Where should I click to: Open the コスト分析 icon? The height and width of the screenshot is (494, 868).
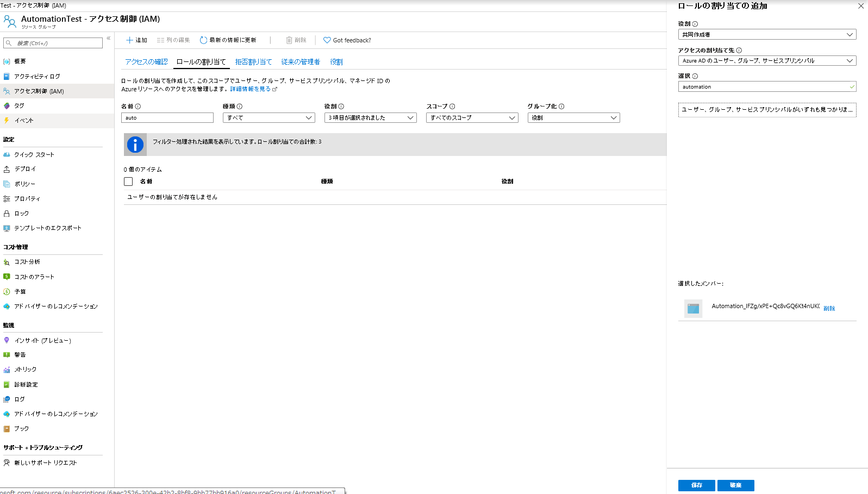pos(7,262)
